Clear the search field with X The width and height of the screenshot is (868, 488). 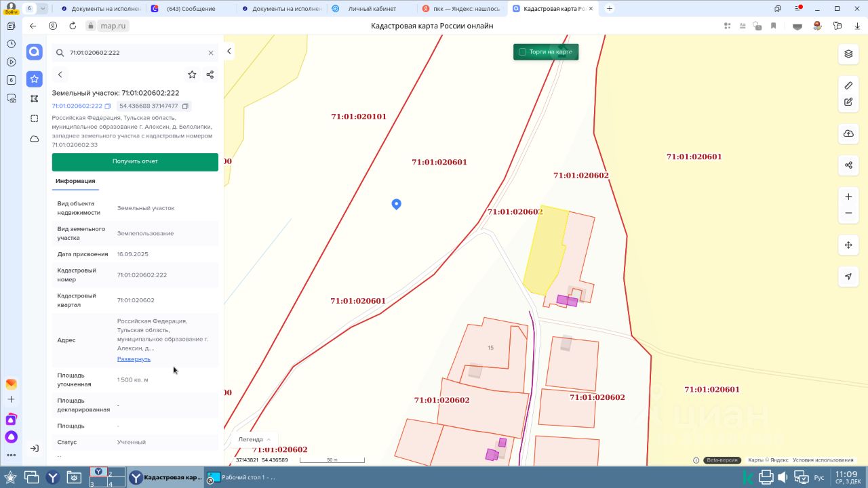211,53
